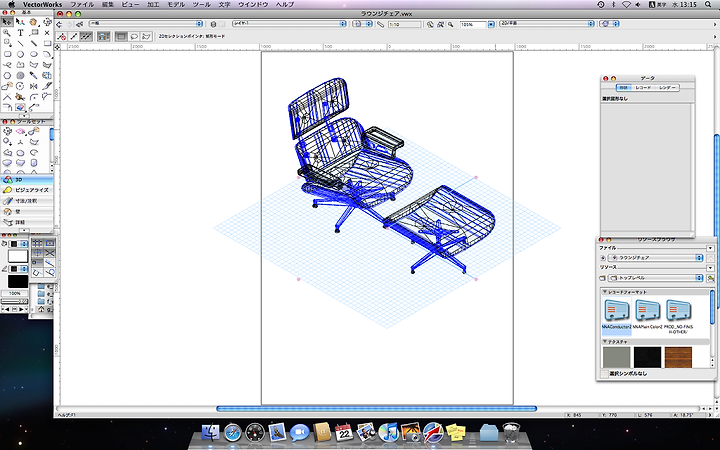Select the Oval tool
Viewport: 720px width, 450px height.
tap(34, 54)
